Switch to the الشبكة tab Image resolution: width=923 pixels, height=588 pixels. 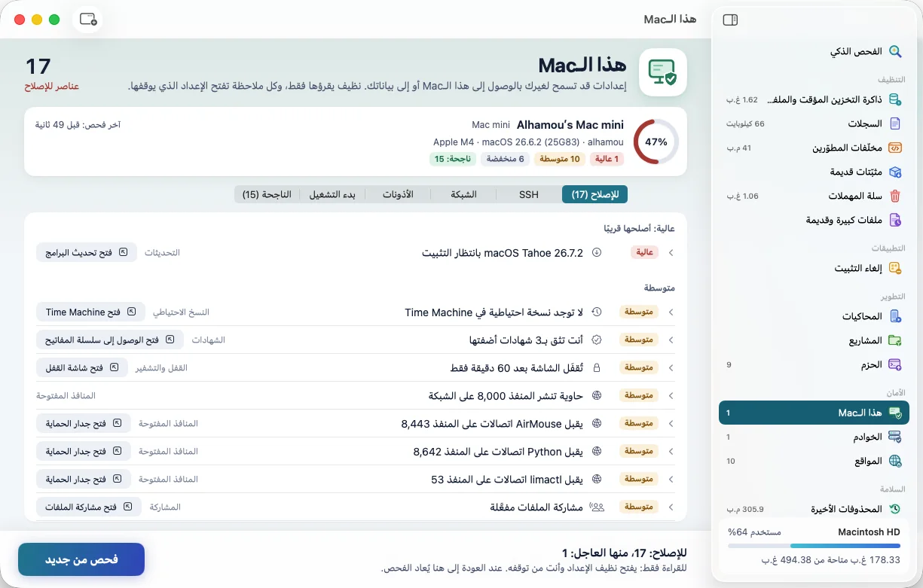[x=463, y=194]
